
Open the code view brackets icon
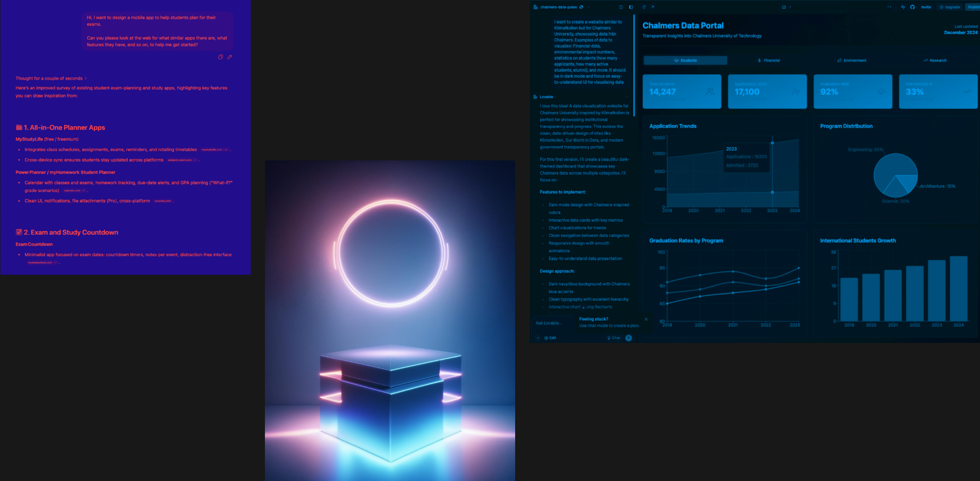(x=890, y=7)
